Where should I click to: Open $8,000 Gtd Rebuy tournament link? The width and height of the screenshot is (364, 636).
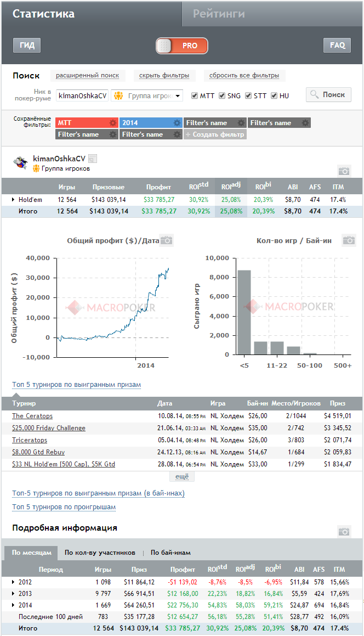(38, 452)
